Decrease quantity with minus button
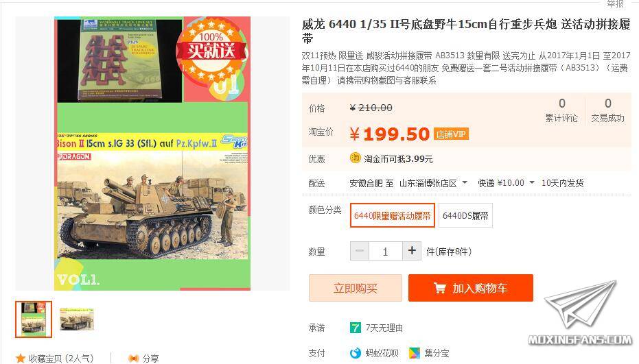Image resolution: width=639 pixels, height=364 pixels. point(360,251)
